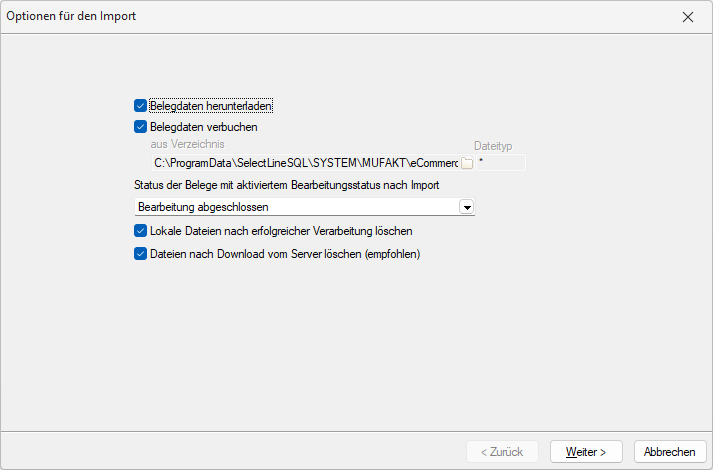
Task: Click the greyed-out '< Zurück' button
Action: tap(502, 452)
